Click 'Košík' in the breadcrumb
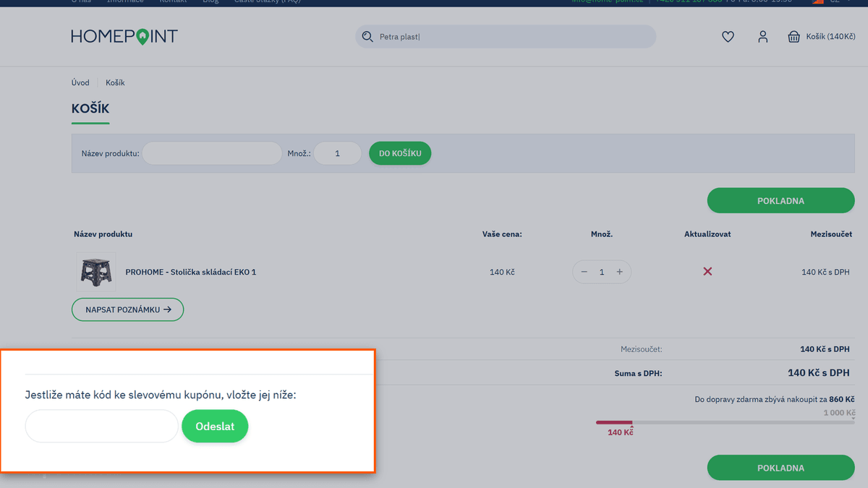The width and height of the screenshot is (868, 488). [x=115, y=82]
